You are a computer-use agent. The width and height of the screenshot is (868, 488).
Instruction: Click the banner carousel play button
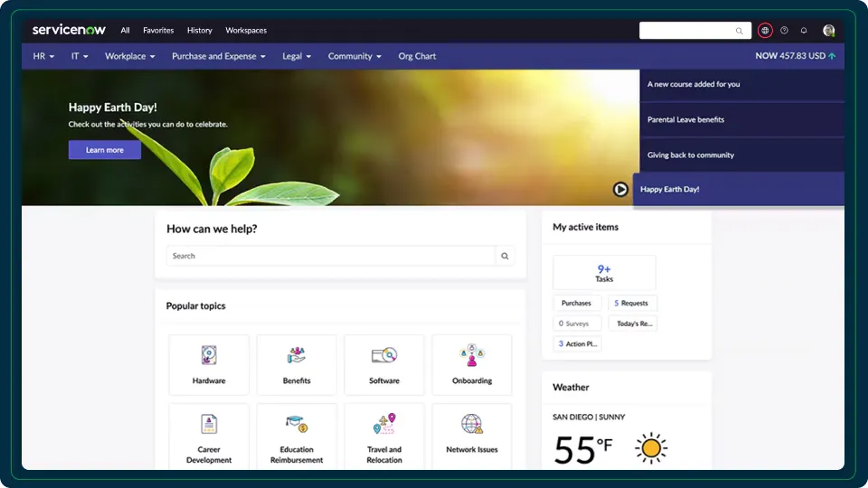(x=620, y=189)
